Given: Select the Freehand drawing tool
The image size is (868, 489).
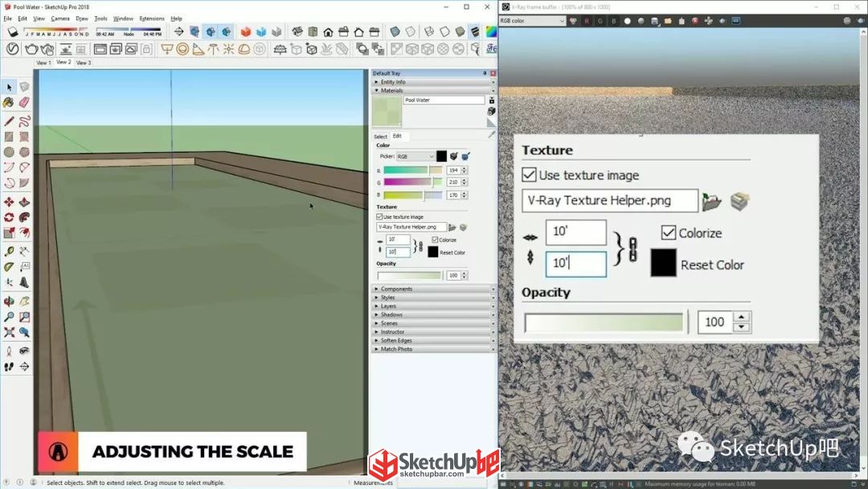Looking at the screenshot, I should (x=24, y=121).
